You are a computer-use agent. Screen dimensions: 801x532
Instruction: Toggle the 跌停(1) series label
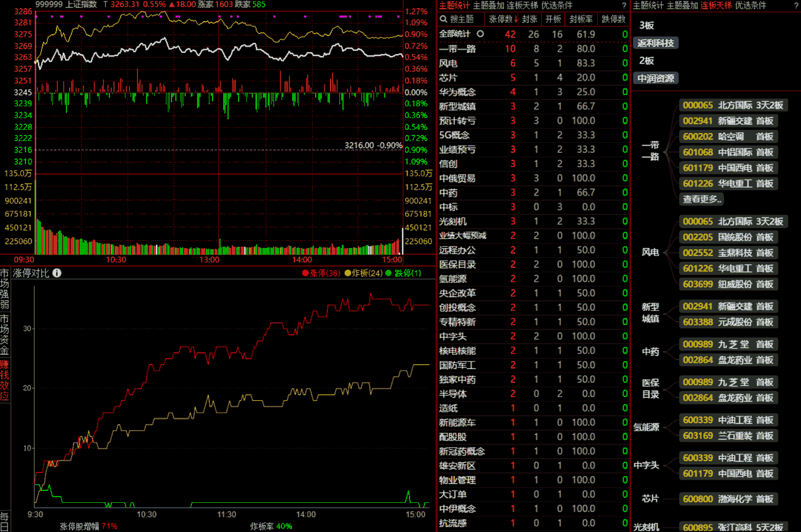click(408, 273)
